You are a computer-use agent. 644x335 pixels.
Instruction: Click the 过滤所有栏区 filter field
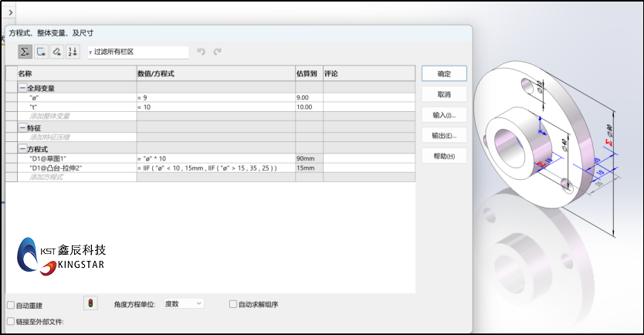139,52
